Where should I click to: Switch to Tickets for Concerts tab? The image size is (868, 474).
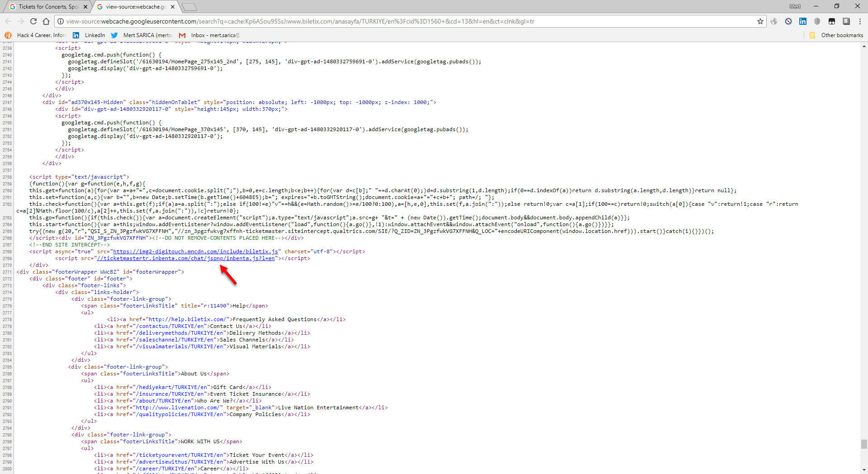point(48,7)
